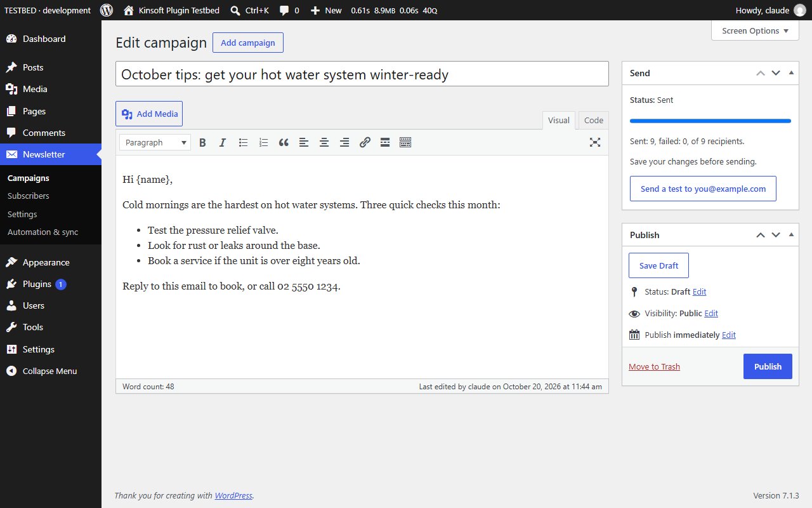Collapse the Send metabox with its toggle triangle

791,73
